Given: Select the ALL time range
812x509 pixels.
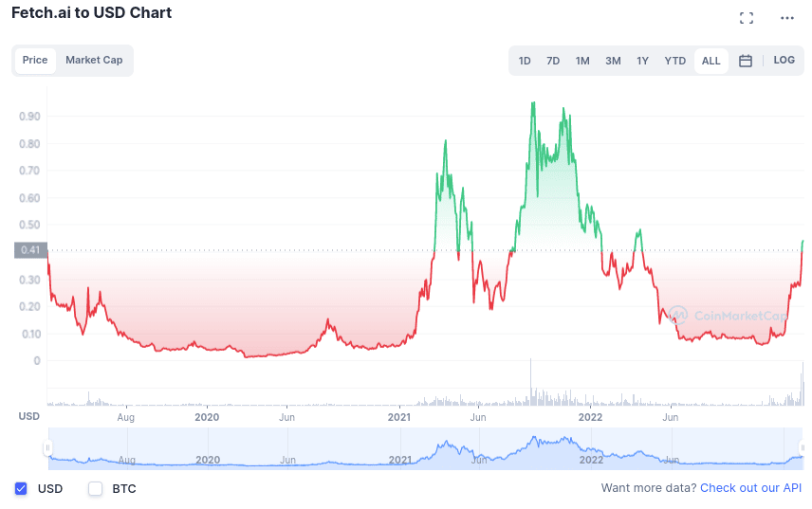Looking at the screenshot, I should [711, 61].
